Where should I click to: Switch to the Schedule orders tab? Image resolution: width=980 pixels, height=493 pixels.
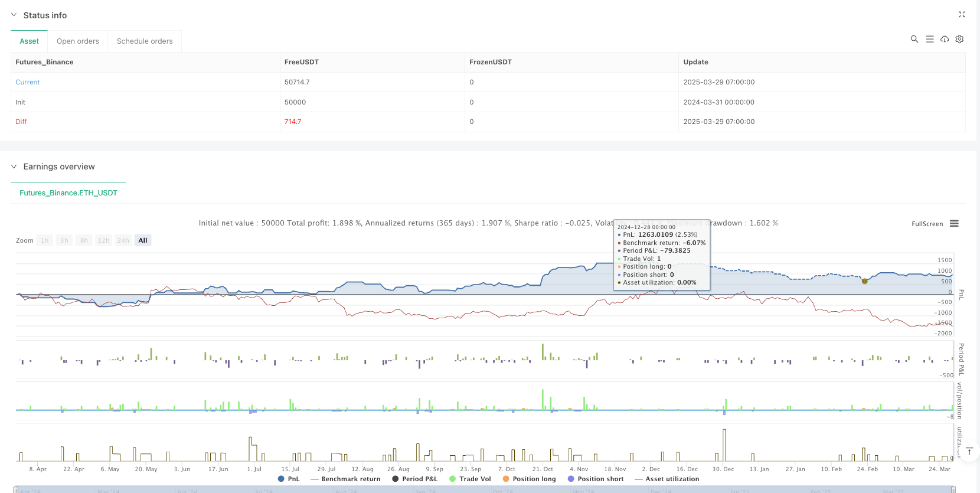coord(145,41)
